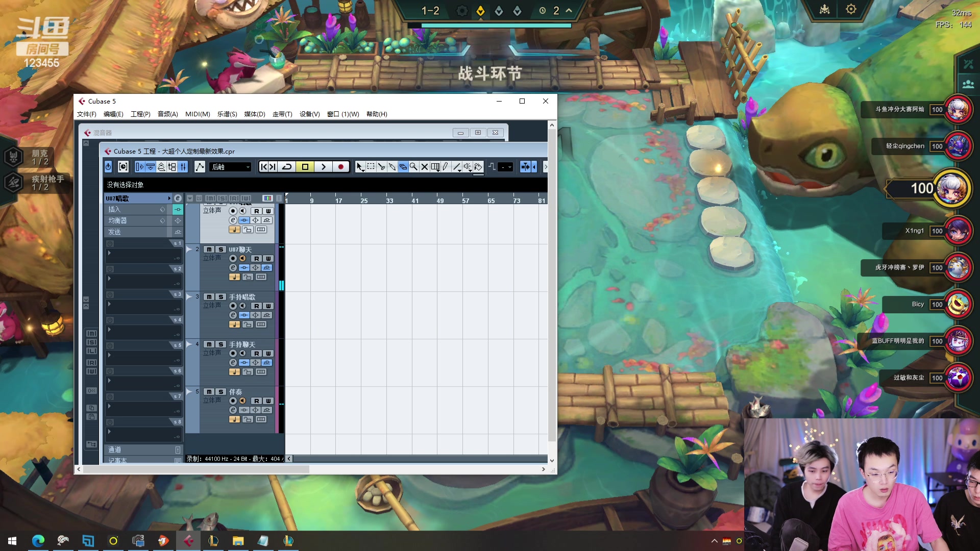Open the 工程(P) menu
This screenshot has width=980, height=551.
140,114
